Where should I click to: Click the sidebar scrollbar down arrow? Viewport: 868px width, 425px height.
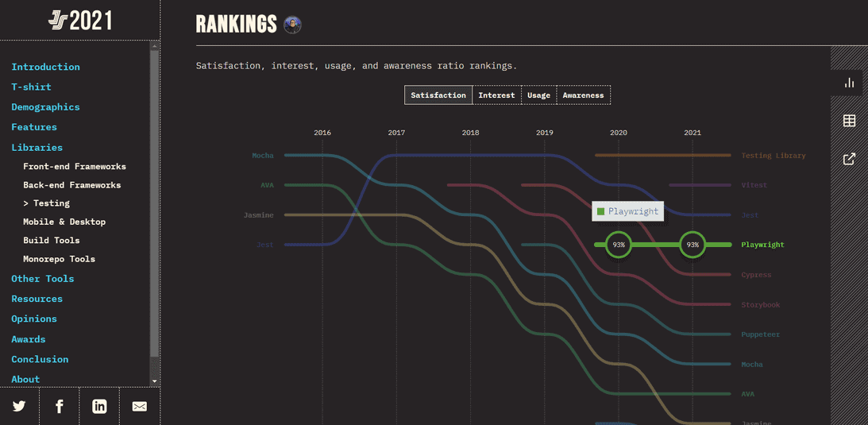(x=154, y=381)
